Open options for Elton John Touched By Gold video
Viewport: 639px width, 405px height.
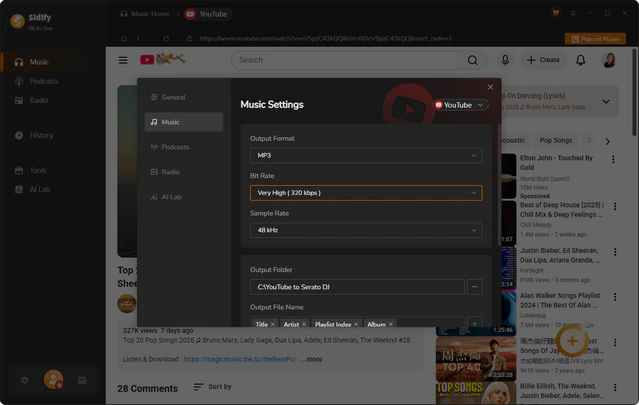pos(613,160)
